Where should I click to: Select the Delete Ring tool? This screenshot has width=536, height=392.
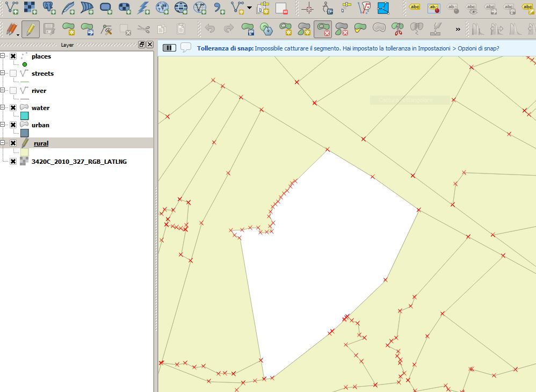323,29
